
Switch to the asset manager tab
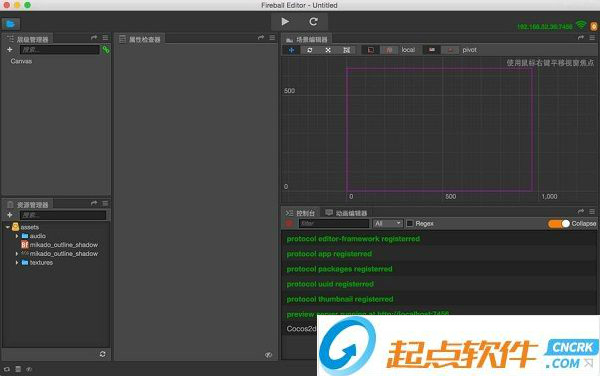click(28, 205)
